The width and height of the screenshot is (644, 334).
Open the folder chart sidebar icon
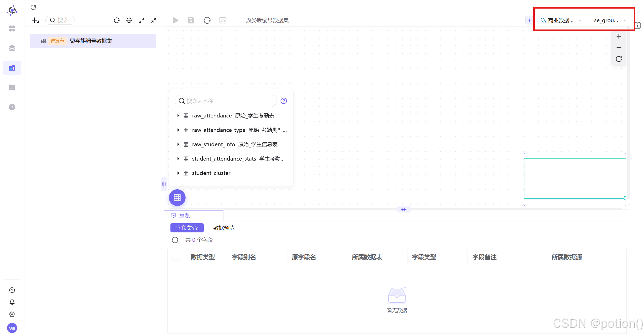click(12, 87)
